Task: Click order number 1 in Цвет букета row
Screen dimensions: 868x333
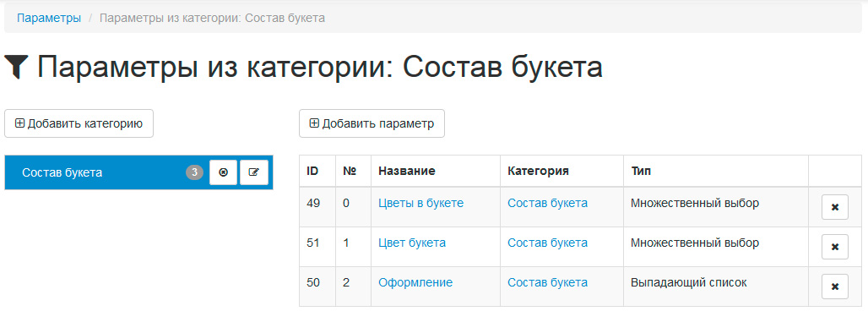Action: (x=346, y=243)
